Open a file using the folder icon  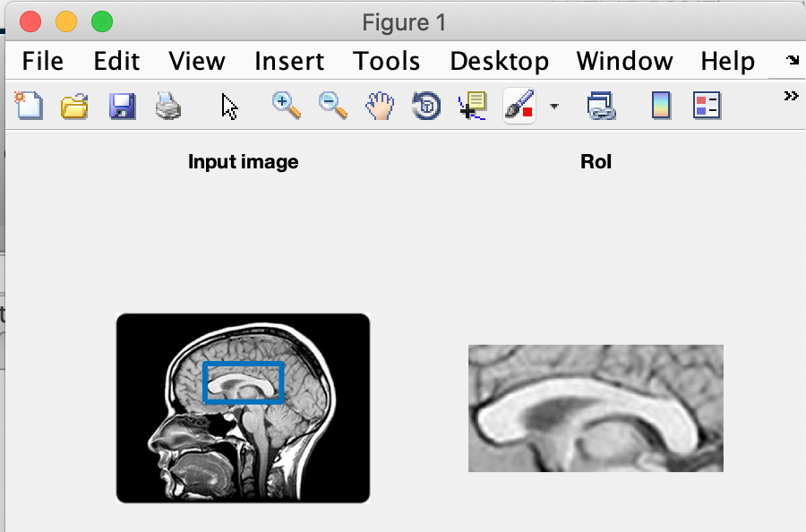74,106
